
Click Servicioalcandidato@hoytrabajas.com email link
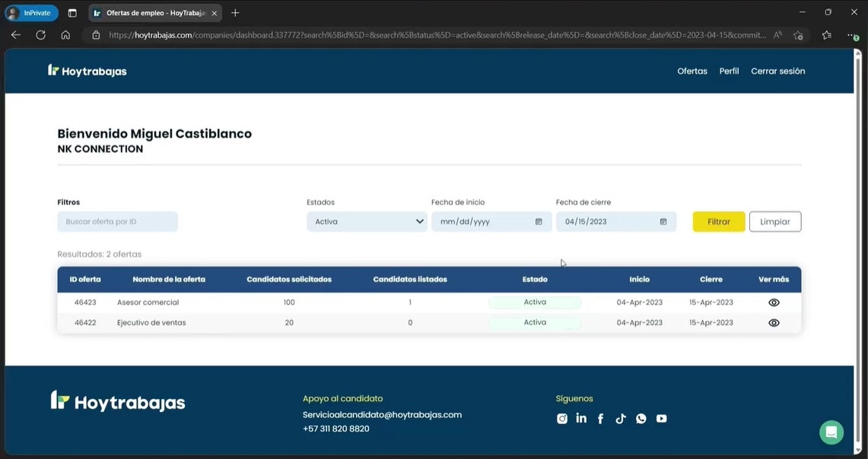pos(382,415)
